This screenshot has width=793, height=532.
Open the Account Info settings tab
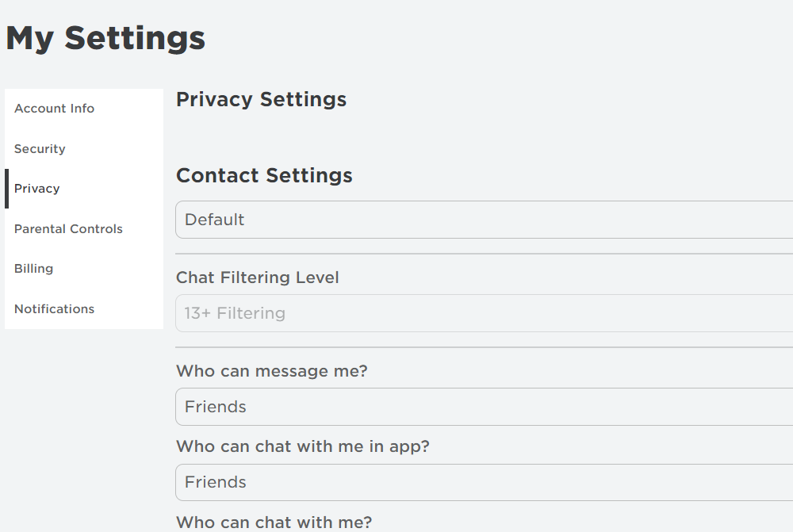[x=54, y=109]
